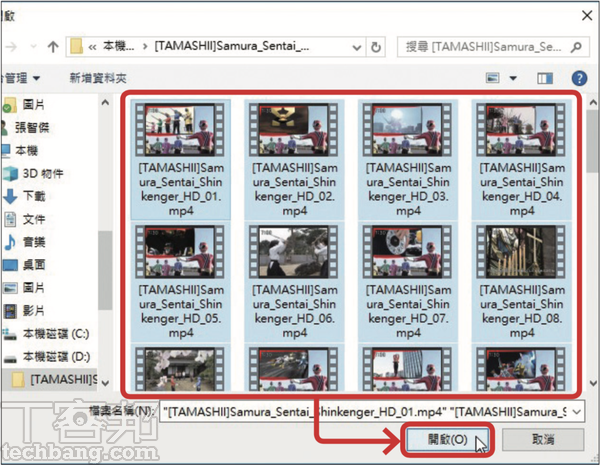Open 下載 folder in the sidebar
Viewport: 600px width, 465px height.
(34, 196)
